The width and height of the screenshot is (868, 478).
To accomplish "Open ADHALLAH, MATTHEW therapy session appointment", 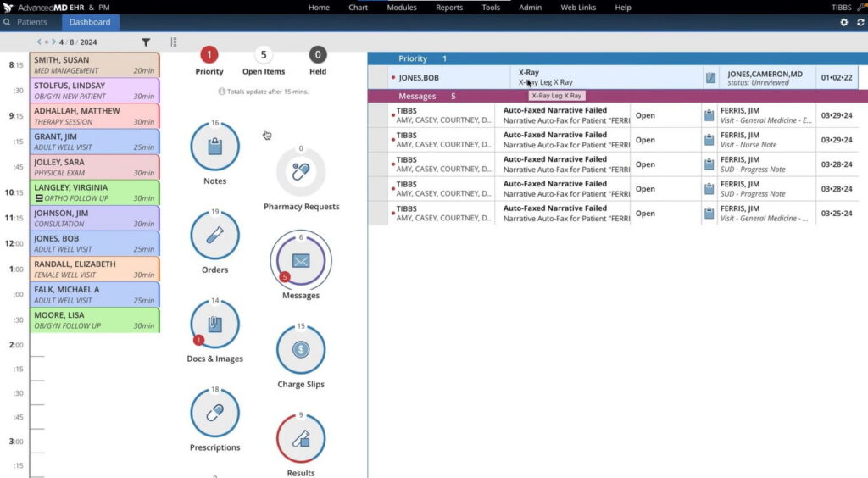I will pyautogui.click(x=95, y=115).
